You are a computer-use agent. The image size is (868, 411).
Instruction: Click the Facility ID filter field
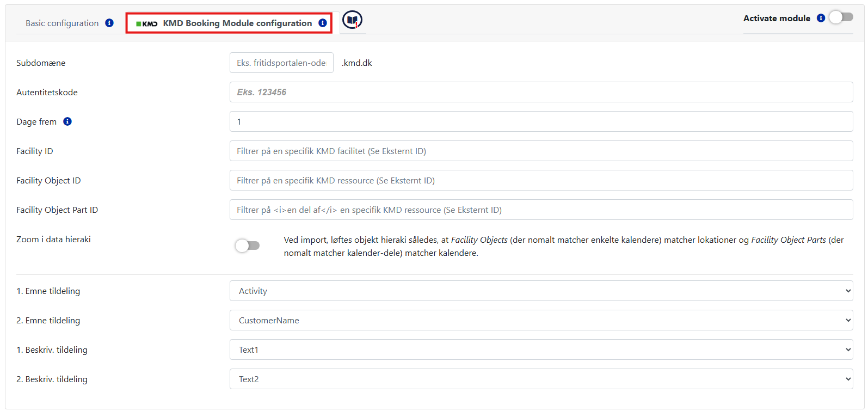541,151
